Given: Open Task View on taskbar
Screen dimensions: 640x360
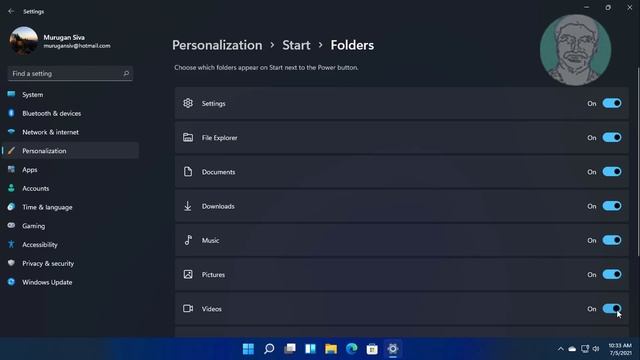Looking at the screenshot, I should [x=290, y=349].
